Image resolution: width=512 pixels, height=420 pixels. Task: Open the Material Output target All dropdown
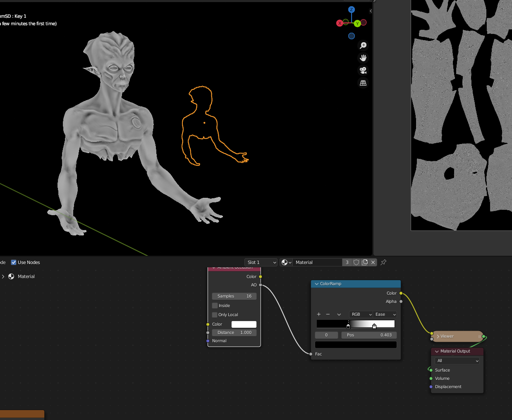(457, 361)
